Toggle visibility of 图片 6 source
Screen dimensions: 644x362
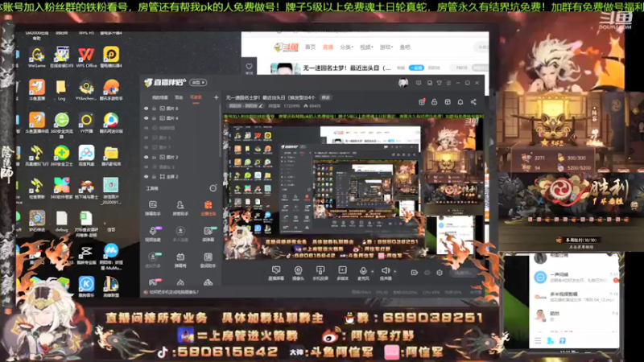pos(146,109)
